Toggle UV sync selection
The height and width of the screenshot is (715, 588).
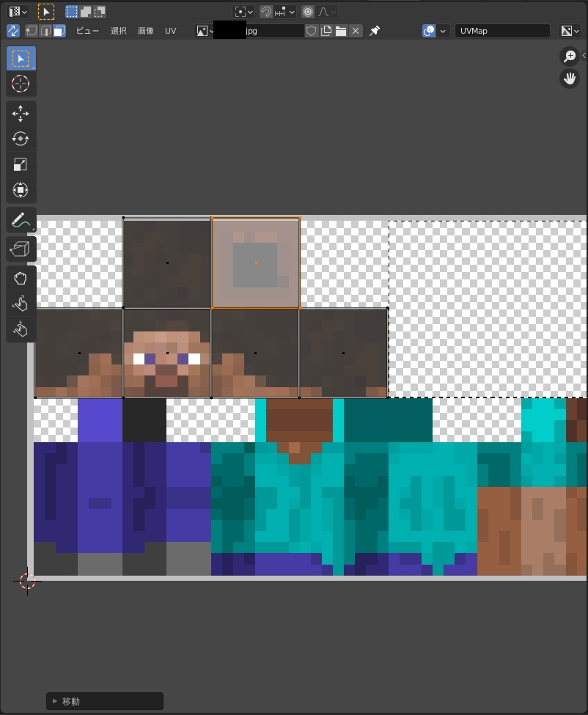[13, 31]
